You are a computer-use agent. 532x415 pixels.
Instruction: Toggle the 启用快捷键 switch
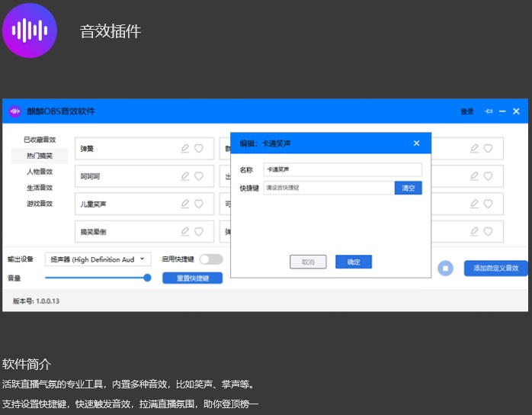click(210, 259)
